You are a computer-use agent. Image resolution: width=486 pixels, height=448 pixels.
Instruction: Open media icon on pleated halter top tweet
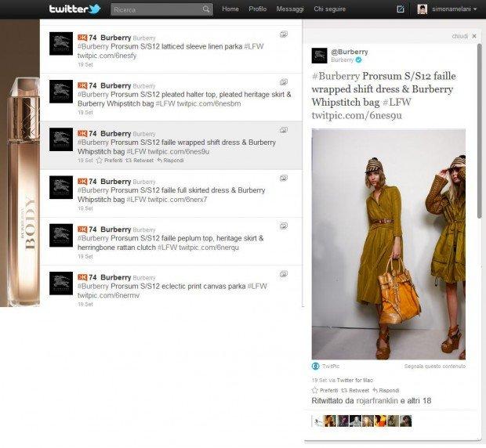[x=284, y=82]
